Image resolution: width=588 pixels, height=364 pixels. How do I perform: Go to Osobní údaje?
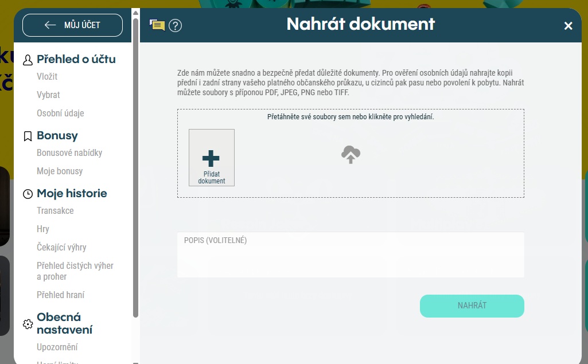(x=60, y=113)
